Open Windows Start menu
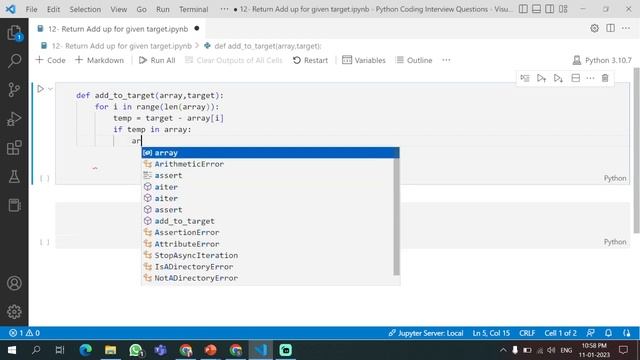The image size is (640, 360). [12, 350]
